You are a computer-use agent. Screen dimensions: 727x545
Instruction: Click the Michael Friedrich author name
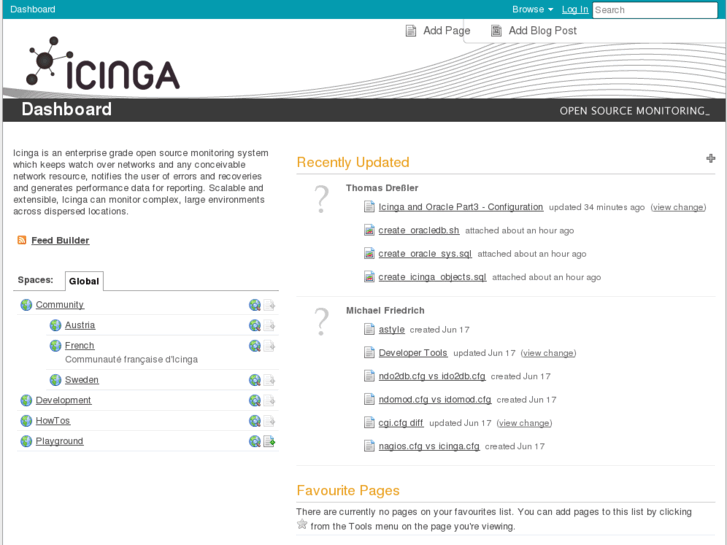point(385,310)
